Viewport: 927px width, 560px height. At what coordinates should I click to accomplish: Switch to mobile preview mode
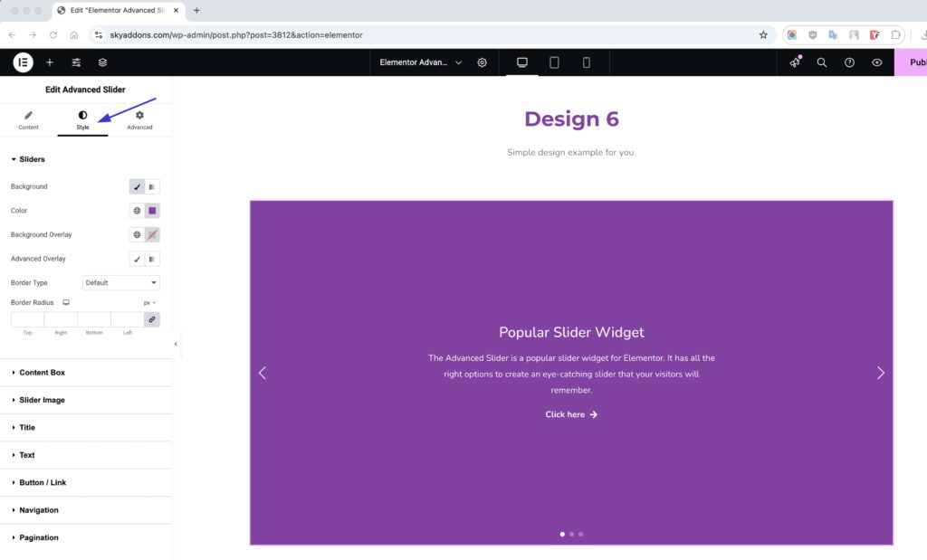(x=586, y=62)
